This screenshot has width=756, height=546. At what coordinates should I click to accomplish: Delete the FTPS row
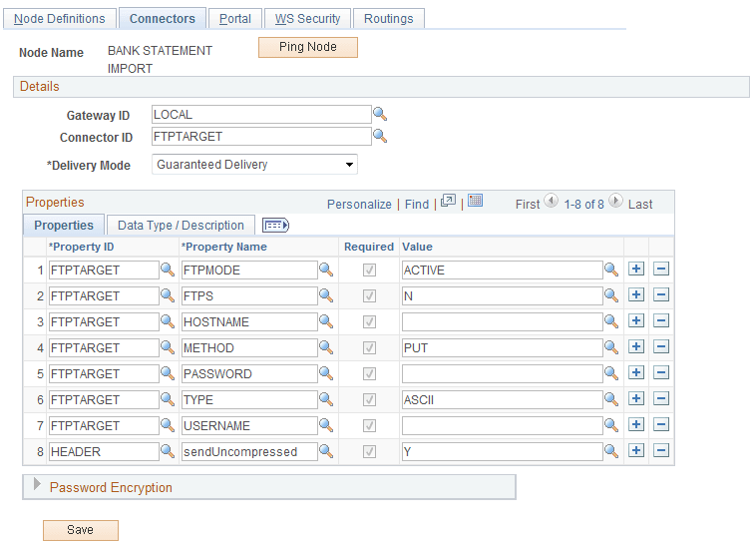tap(661, 294)
